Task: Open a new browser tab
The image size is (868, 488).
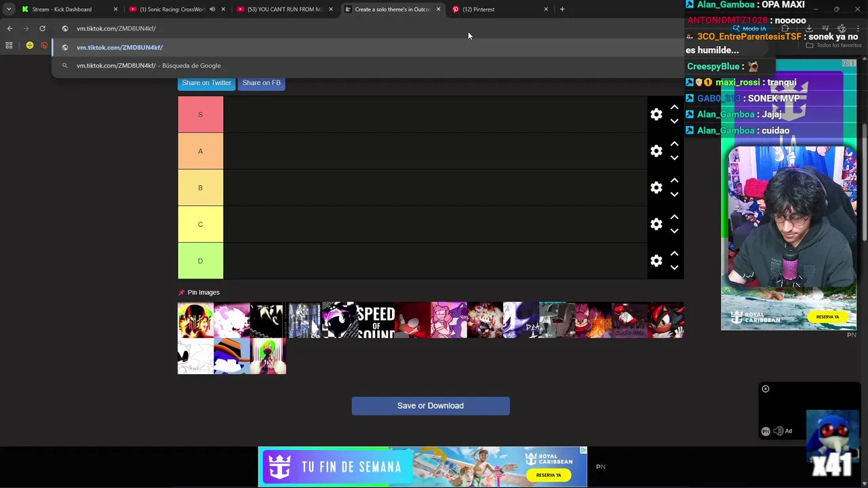Action: [562, 9]
